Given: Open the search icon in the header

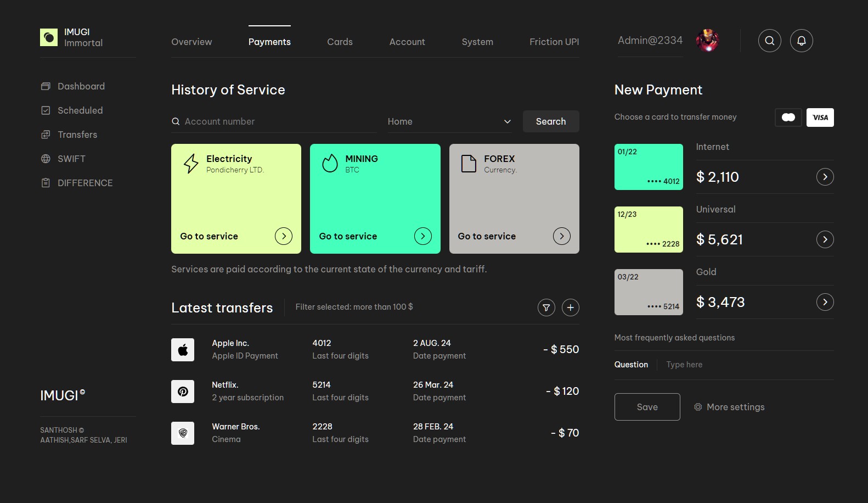Looking at the screenshot, I should pos(770,41).
